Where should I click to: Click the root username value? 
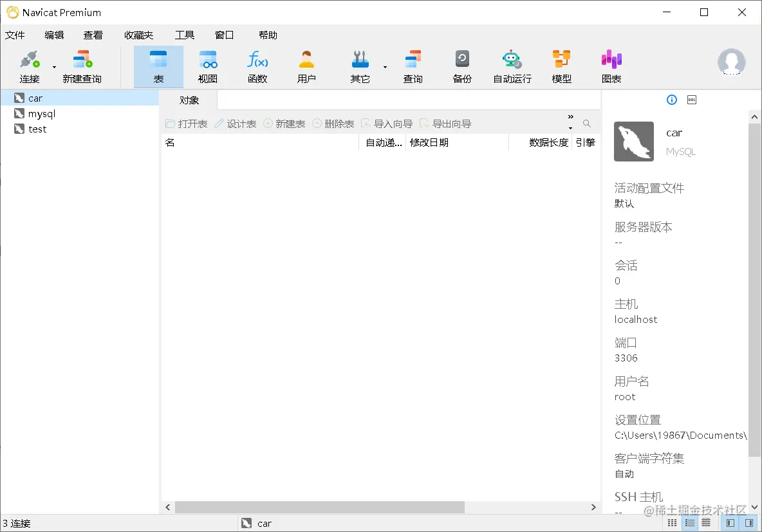coord(625,397)
